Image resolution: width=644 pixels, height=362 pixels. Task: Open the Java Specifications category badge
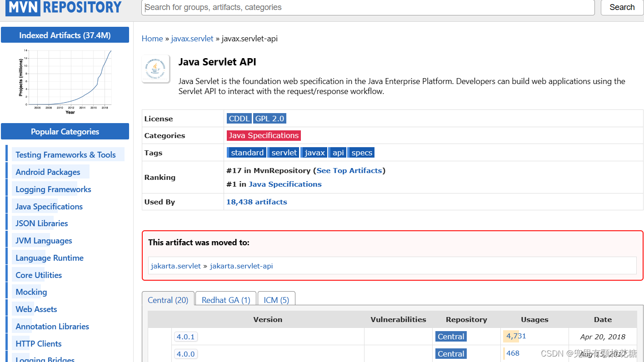coord(264,135)
